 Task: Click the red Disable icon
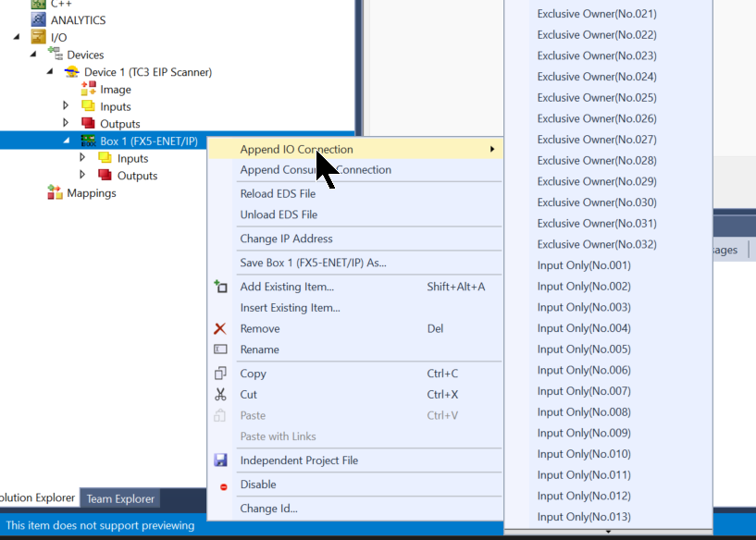pos(223,485)
